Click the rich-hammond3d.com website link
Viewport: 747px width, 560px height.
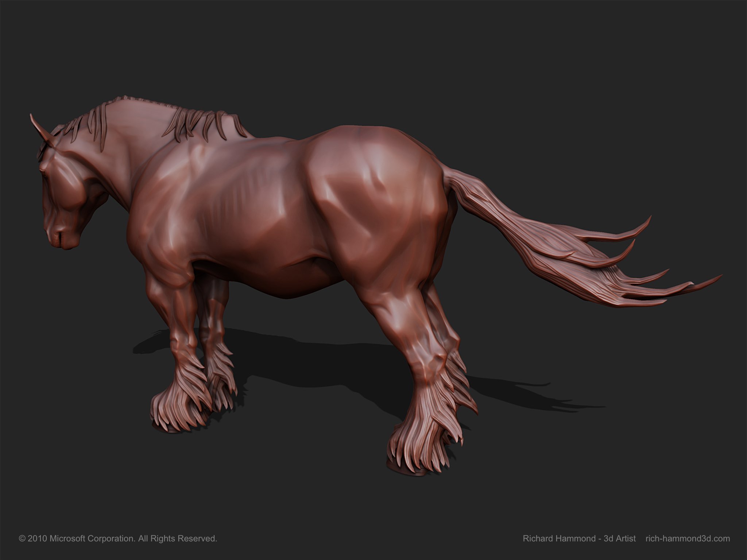[x=688, y=538]
